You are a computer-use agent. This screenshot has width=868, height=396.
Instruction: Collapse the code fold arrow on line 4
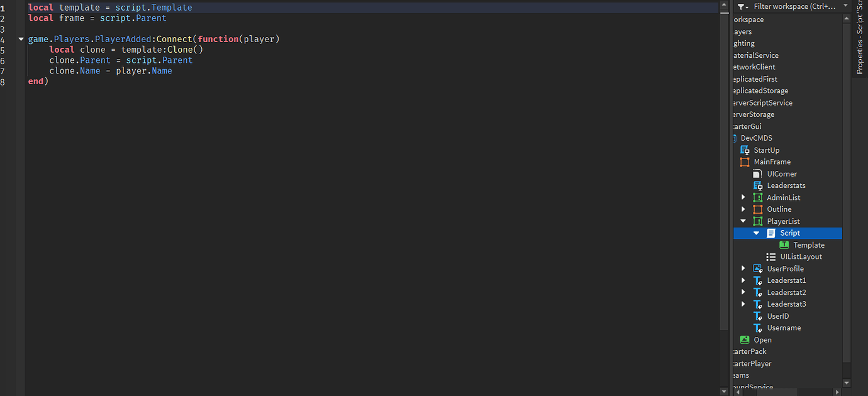(21, 38)
